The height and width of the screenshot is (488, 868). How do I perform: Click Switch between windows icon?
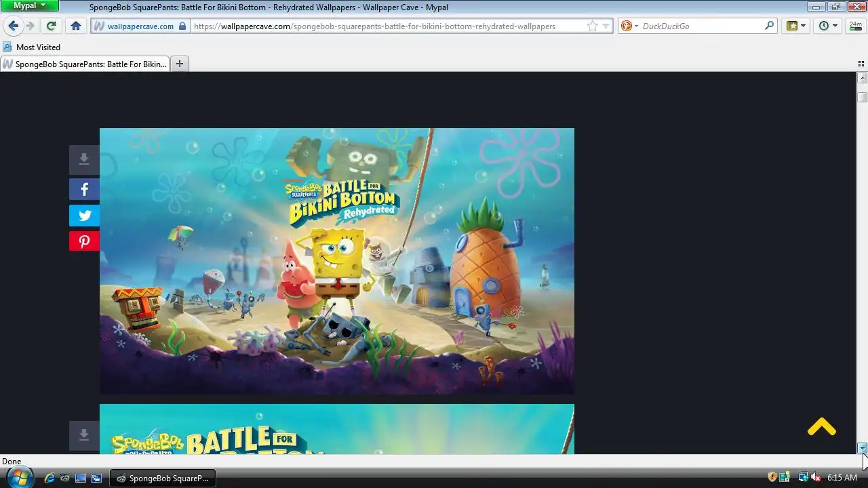pos(96,478)
